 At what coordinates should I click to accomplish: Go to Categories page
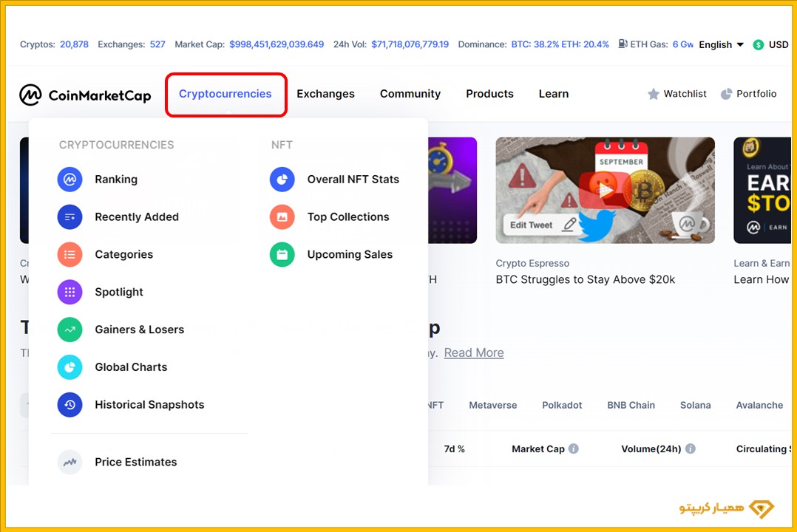[124, 255]
